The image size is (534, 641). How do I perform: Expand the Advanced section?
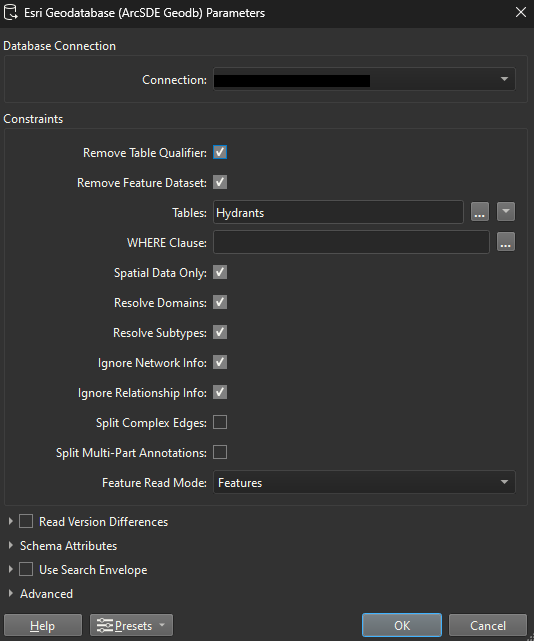pyautogui.click(x=11, y=593)
